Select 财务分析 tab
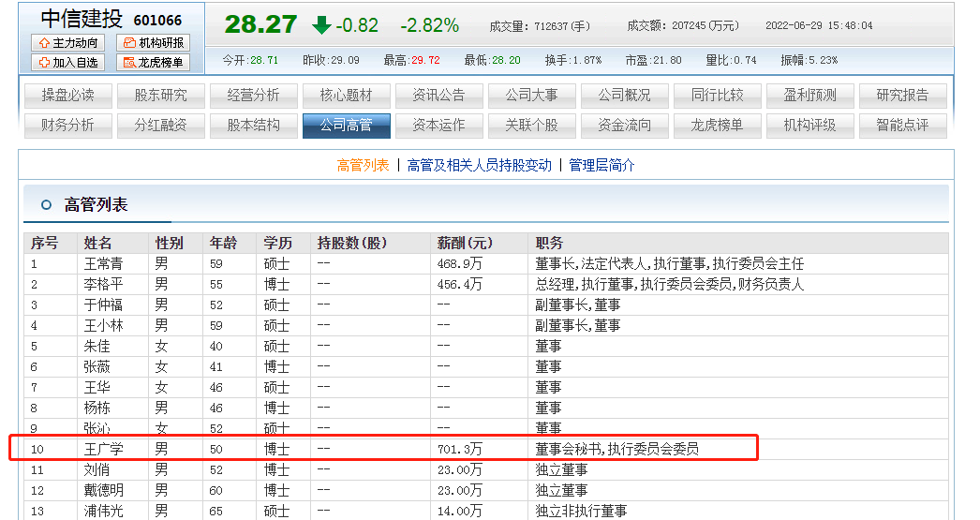The height and width of the screenshot is (520, 980). (x=68, y=126)
